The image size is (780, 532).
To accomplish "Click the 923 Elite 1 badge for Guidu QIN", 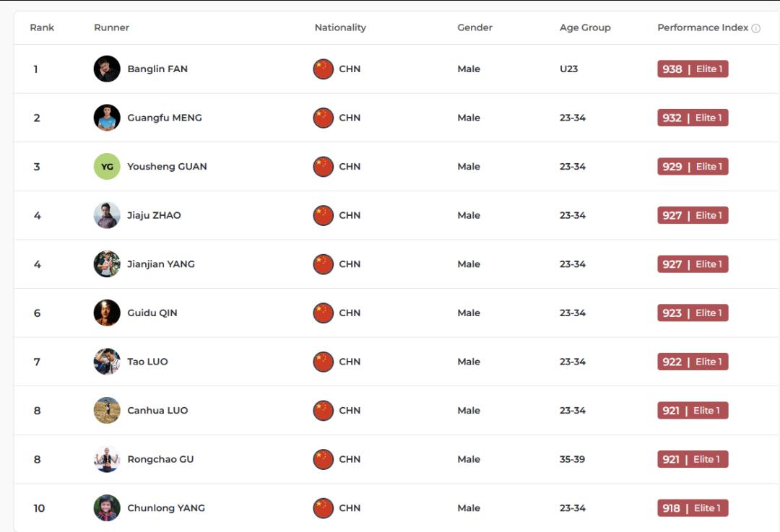I will pyautogui.click(x=693, y=313).
